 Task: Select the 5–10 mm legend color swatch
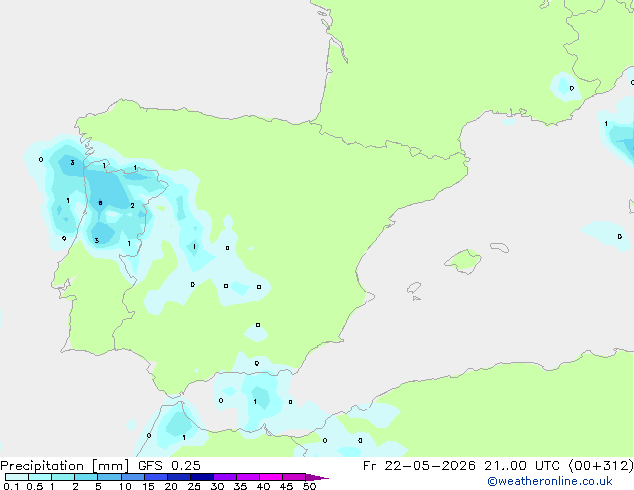pos(109,477)
